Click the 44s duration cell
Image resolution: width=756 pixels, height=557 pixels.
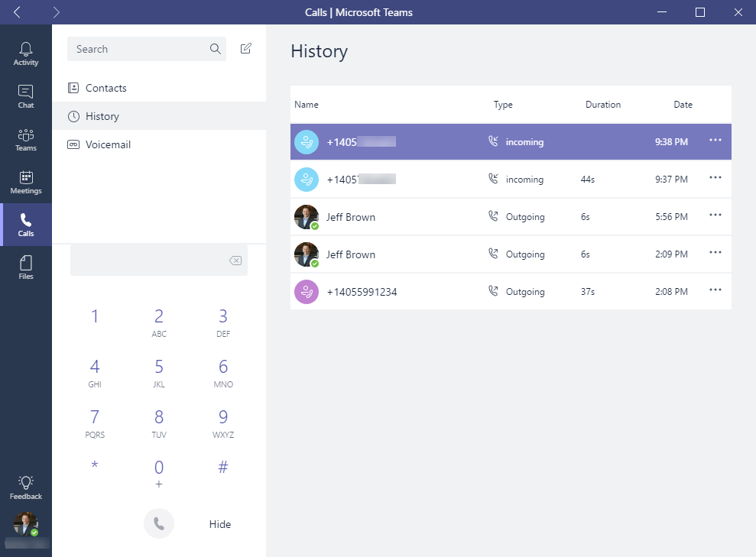click(587, 180)
